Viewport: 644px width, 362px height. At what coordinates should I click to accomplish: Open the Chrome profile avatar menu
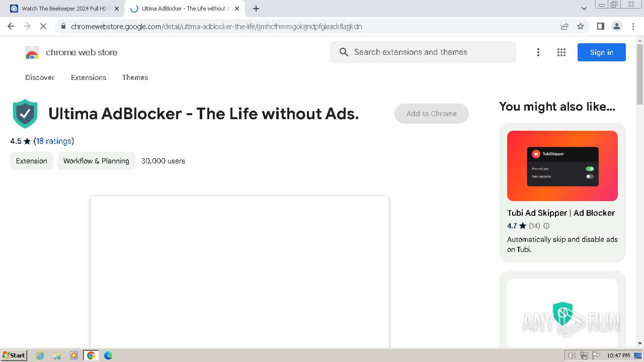[x=617, y=26]
